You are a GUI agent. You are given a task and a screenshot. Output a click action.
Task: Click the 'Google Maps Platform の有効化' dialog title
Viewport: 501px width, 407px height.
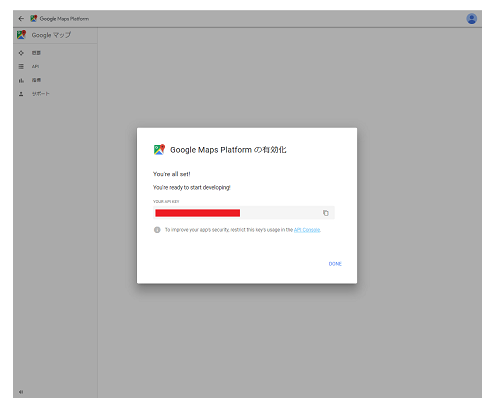(x=228, y=150)
